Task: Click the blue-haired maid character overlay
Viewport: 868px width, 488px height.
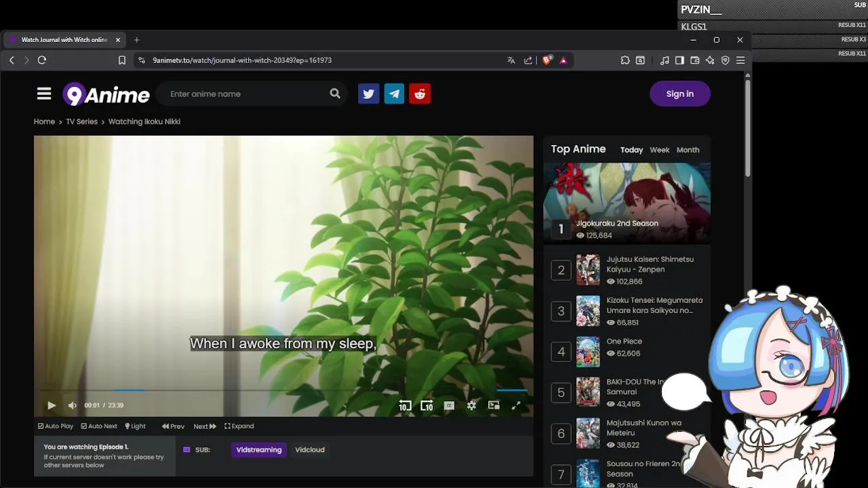Action: [780, 386]
